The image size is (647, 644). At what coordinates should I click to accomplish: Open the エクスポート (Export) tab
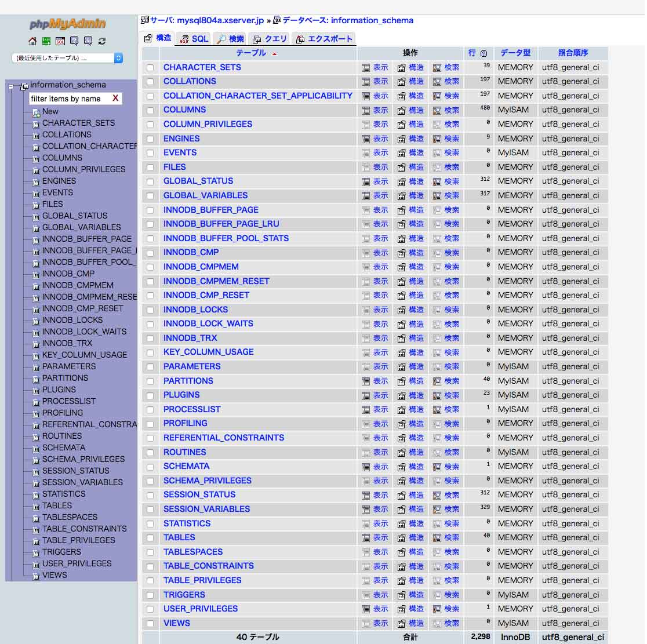(324, 39)
